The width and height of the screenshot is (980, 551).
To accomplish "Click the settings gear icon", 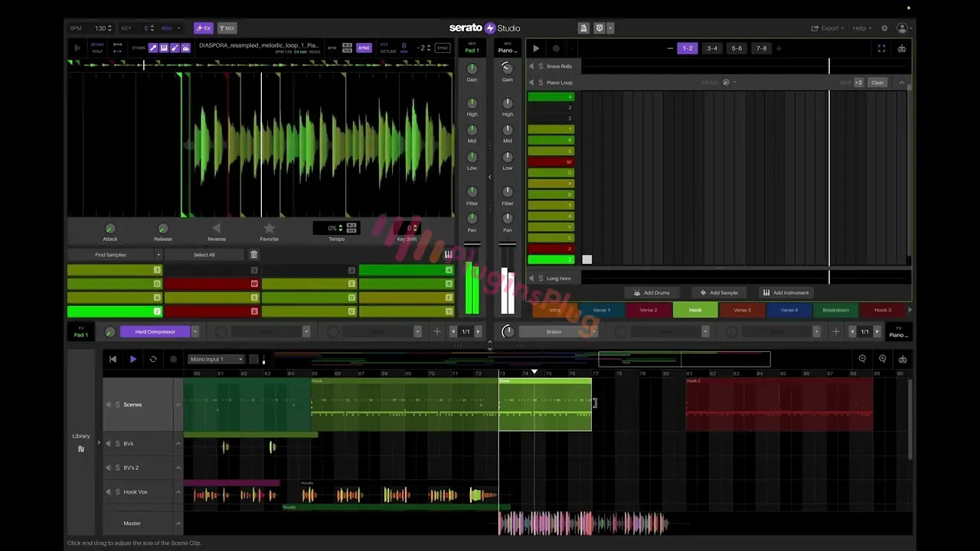I will [x=884, y=28].
